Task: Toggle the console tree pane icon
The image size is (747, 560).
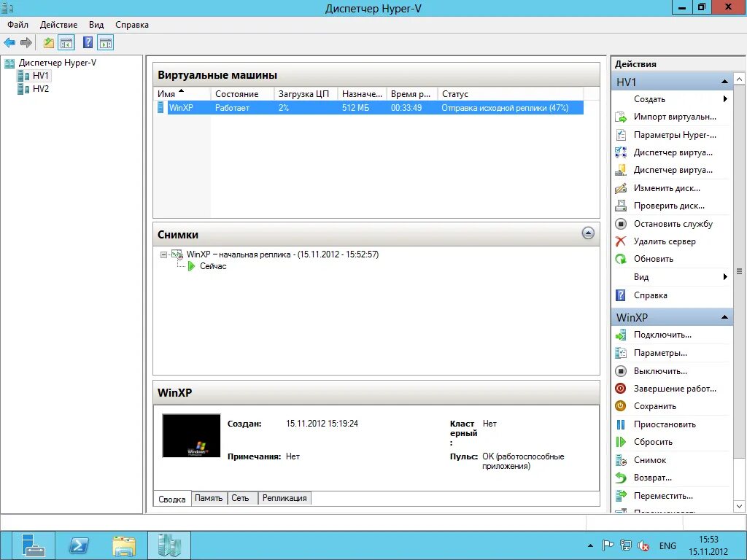Action: 66,43
